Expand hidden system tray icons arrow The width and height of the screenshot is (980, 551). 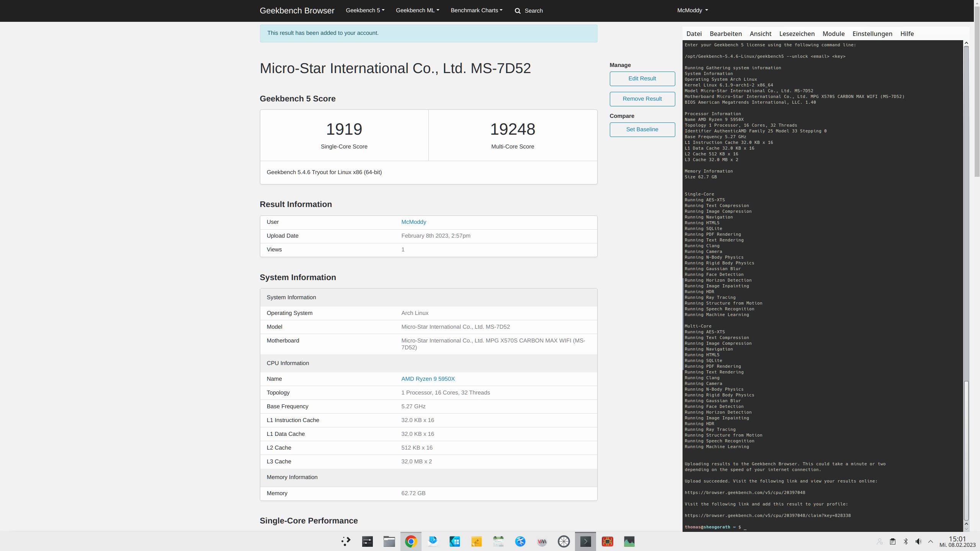[931, 541]
